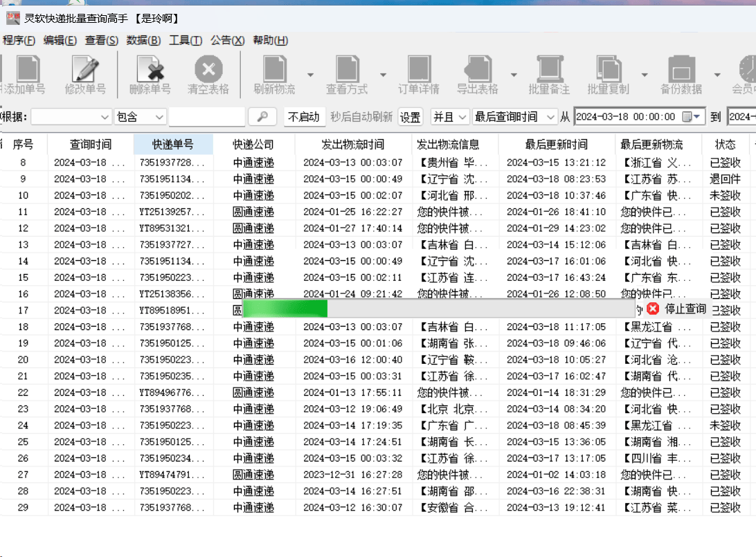Click the 序号 column header

pos(23,144)
